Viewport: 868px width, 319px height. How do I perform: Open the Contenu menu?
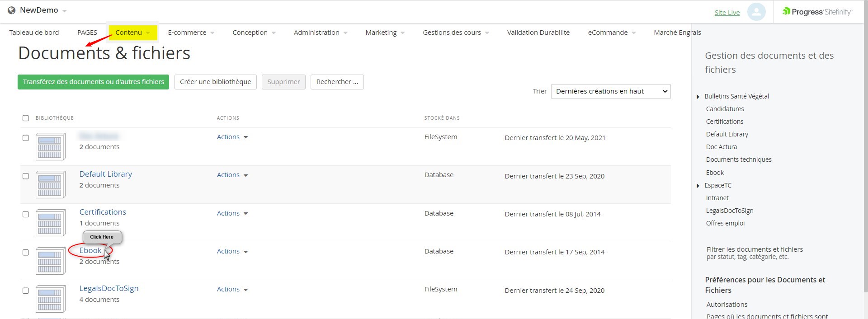point(132,33)
